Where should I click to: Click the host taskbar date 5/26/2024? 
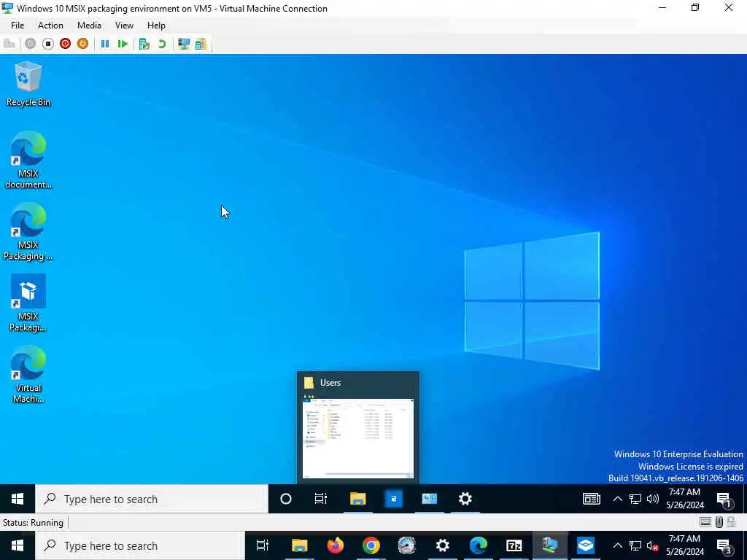(x=684, y=551)
